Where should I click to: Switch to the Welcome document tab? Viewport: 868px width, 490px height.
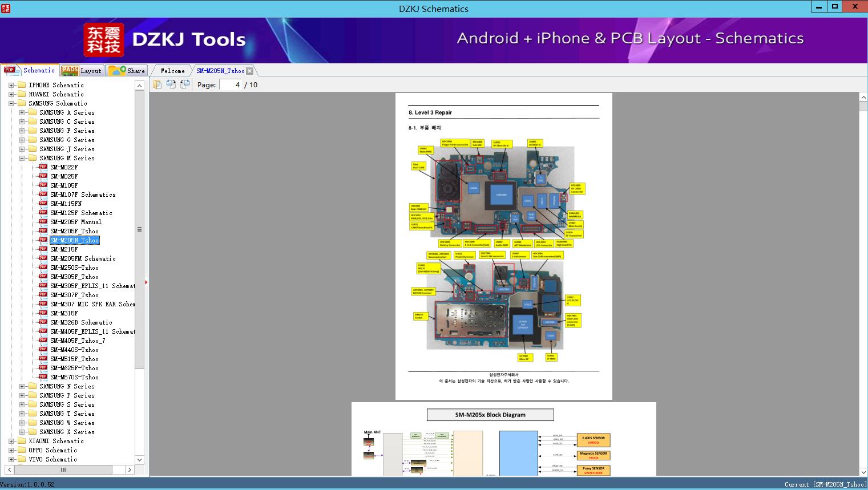point(172,71)
